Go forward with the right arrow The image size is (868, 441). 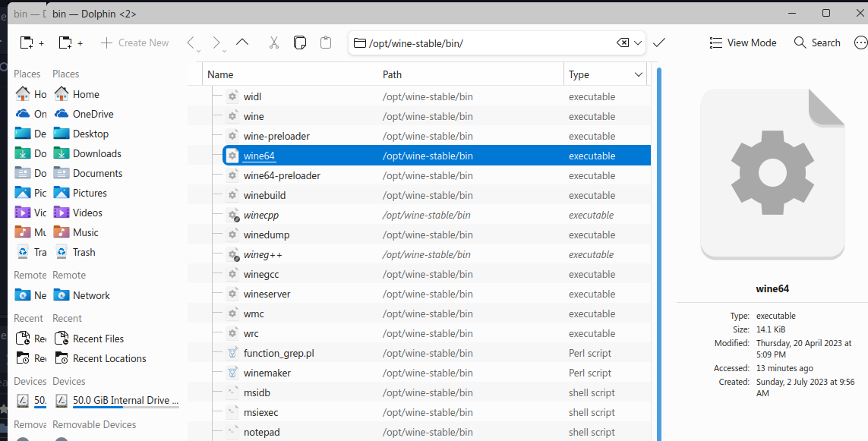pyautogui.click(x=217, y=43)
